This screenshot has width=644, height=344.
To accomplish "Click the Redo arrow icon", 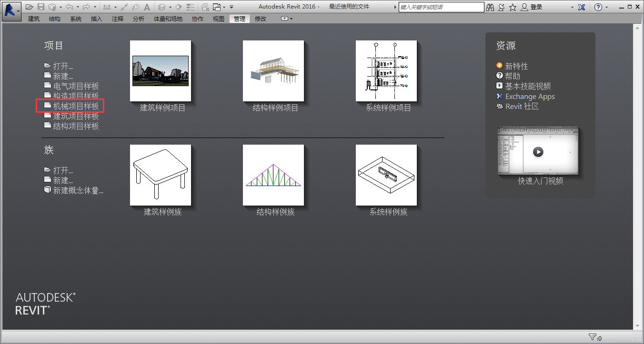I will point(86,7).
